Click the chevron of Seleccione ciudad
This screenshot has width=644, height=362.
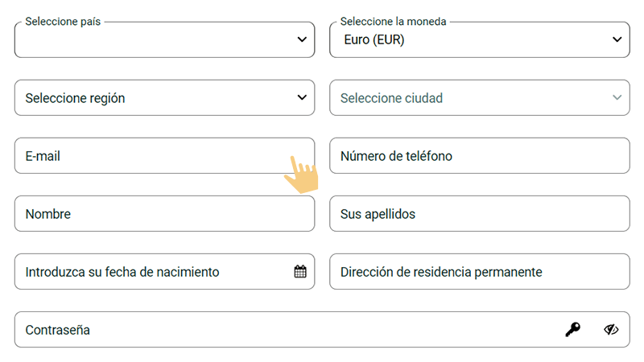pyautogui.click(x=617, y=97)
